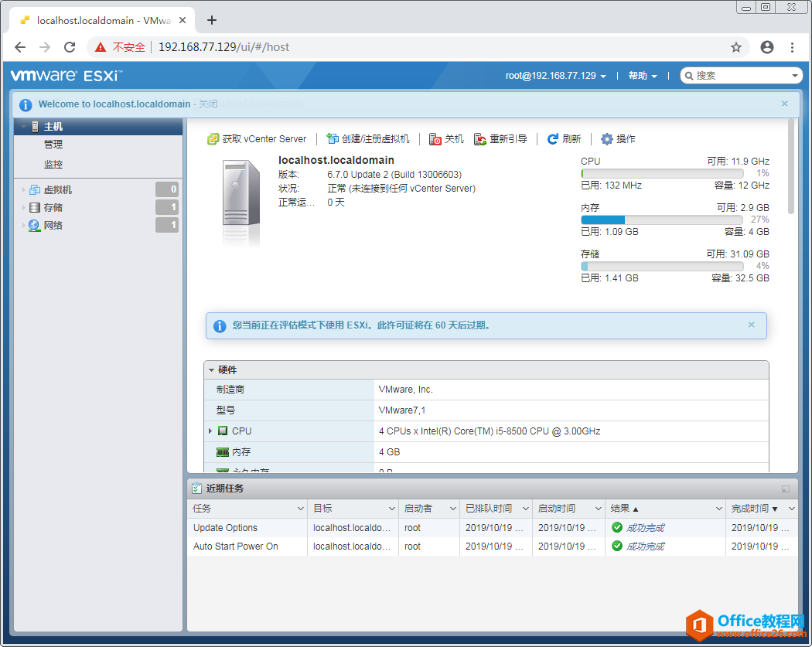
Task: Open a new browser tab
Action: pyautogui.click(x=211, y=20)
